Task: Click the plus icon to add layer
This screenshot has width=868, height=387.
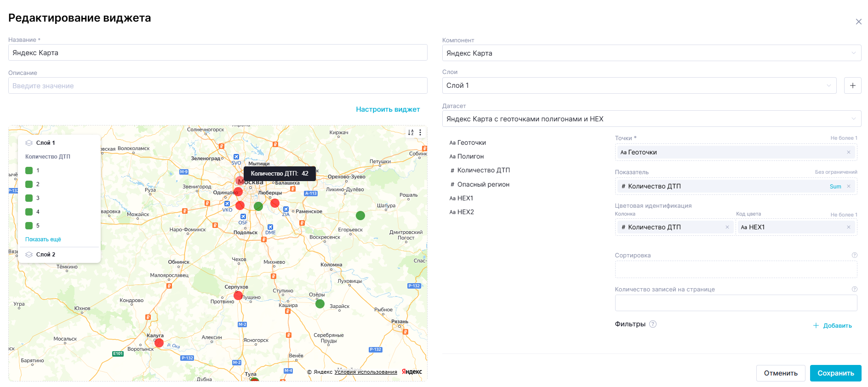Action: point(852,85)
